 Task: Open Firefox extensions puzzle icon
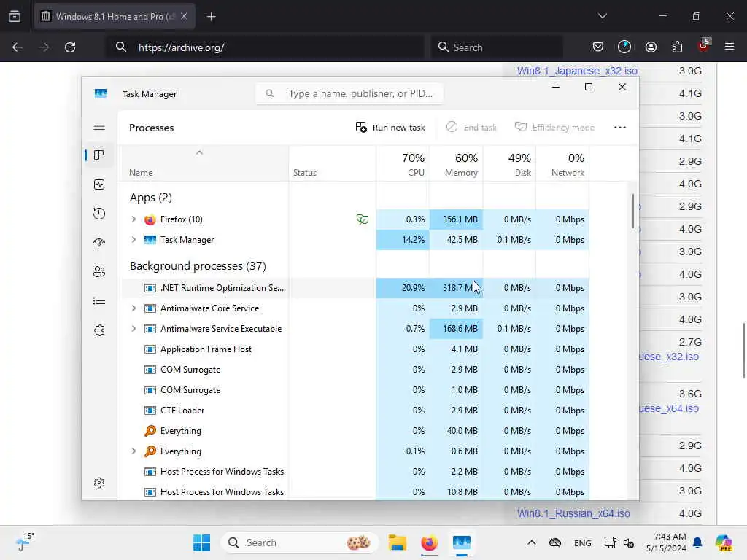(x=677, y=47)
